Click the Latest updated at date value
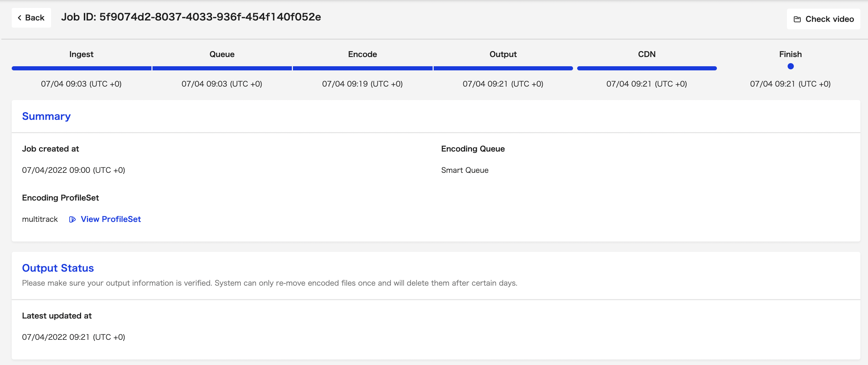This screenshot has height=365, width=868. tap(73, 337)
